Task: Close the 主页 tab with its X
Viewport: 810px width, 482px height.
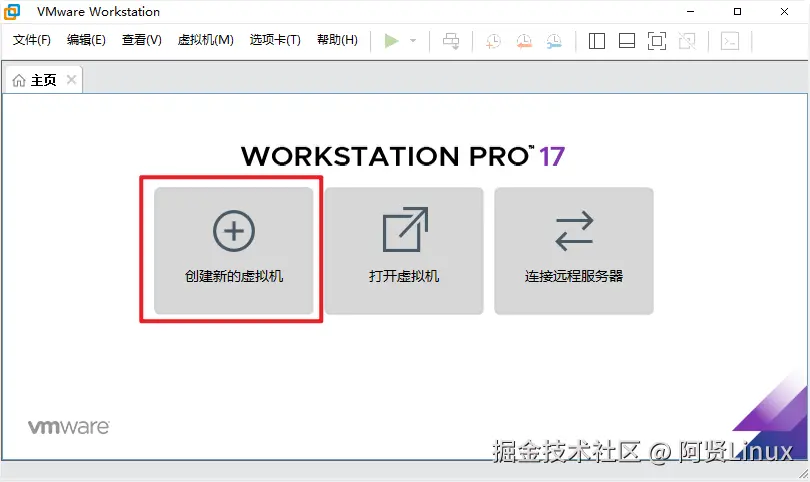Action: [72, 80]
